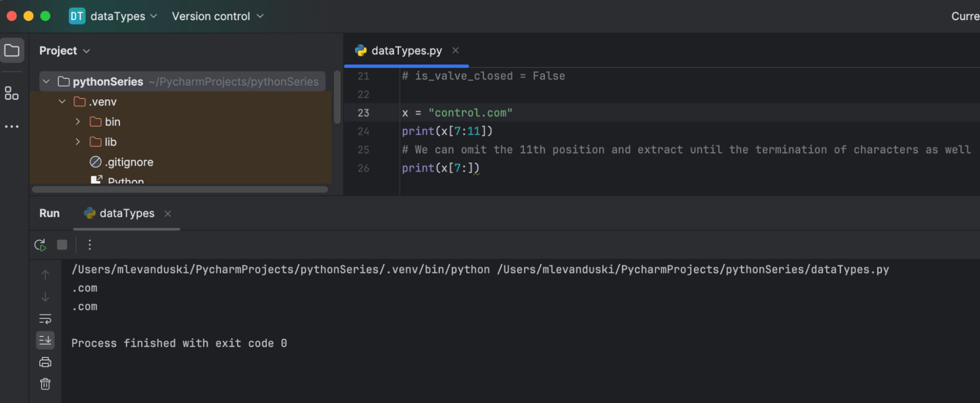Screen dimensions: 980x403
Task: Rerun dataTypes with the rerun icon
Action: pyautogui.click(x=40, y=245)
